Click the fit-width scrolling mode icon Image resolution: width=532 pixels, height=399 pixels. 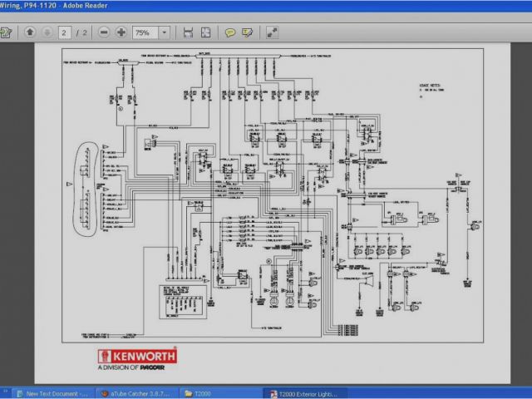[x=188, y=32]
